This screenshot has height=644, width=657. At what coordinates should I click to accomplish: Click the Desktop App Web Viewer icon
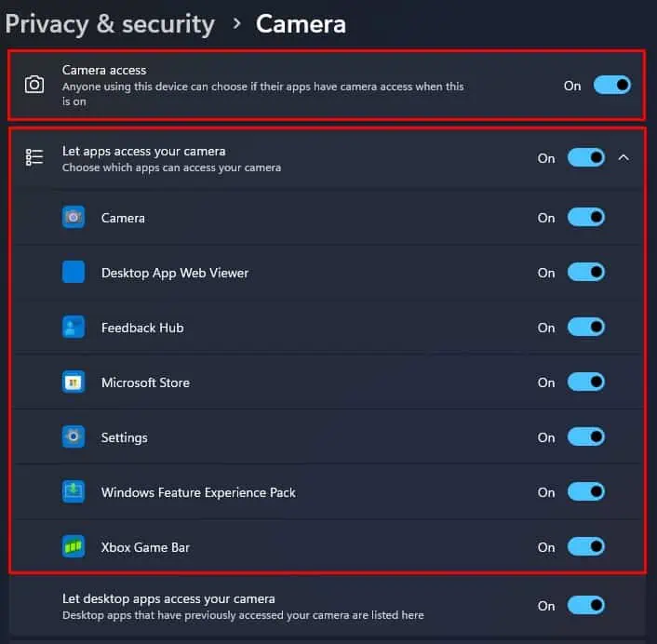point(74,272)
